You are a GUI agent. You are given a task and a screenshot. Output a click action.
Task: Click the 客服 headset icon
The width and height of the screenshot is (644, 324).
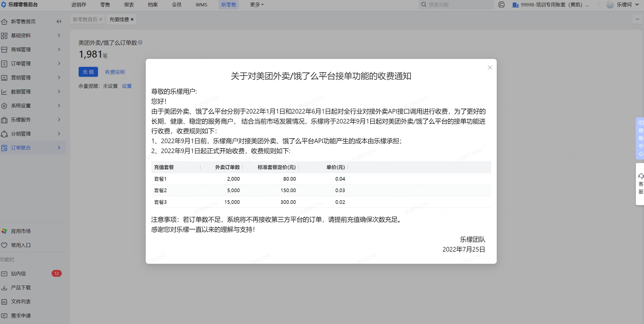click(x=641, y=176)
